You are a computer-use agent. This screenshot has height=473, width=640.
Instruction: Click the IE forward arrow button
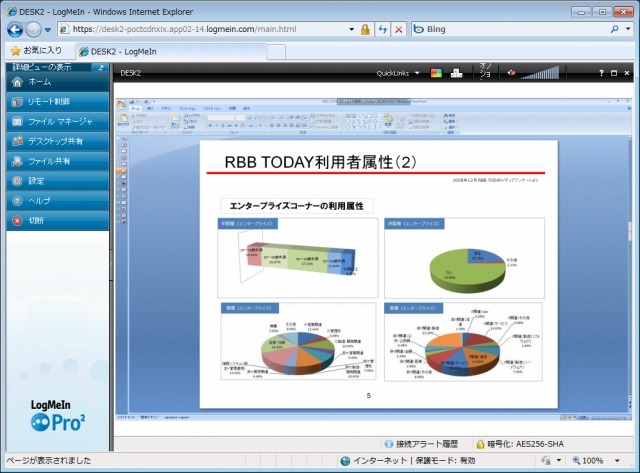pos(33,29)
